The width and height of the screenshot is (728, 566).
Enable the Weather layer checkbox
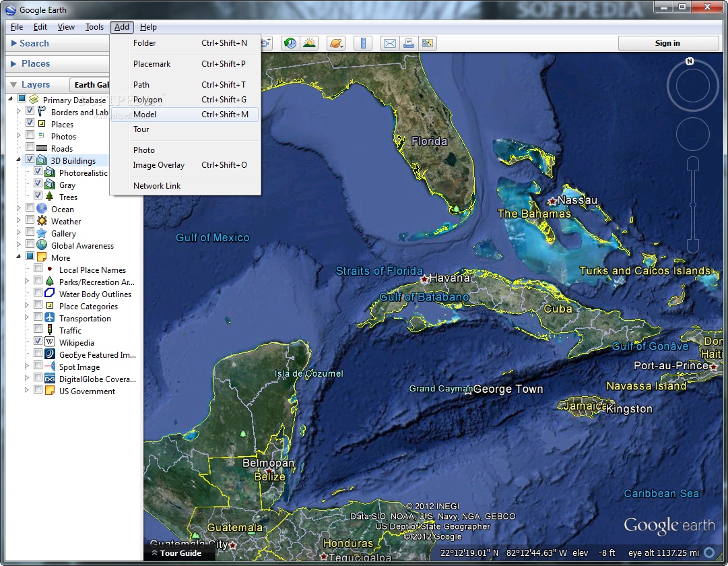(x=30, y=220)
